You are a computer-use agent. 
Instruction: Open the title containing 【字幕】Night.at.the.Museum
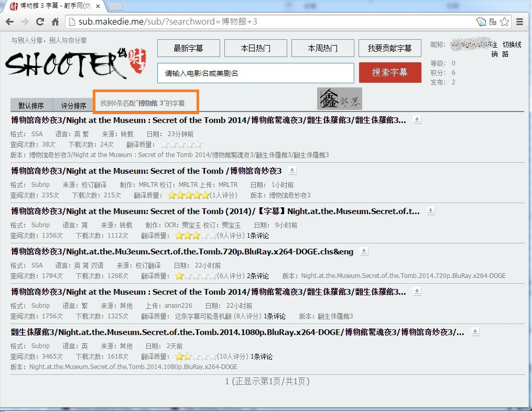tap(215, 211)
